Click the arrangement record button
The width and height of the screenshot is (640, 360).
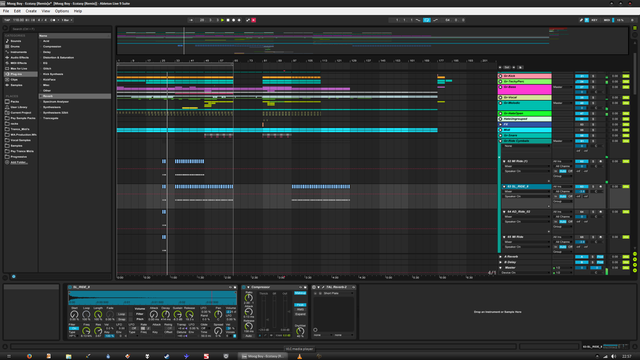(x=233, y=20)
